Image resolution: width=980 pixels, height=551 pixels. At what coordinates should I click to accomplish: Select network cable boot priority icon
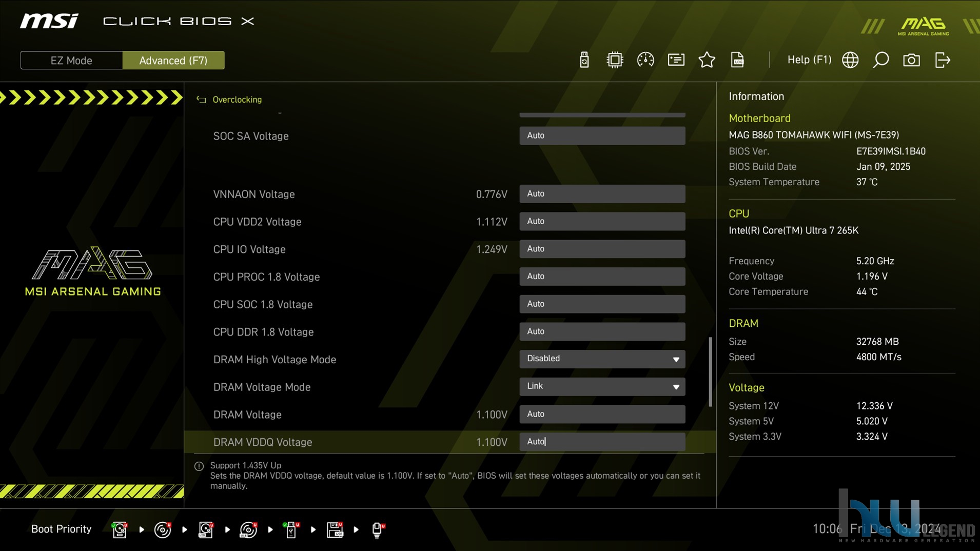pos(378,529)
